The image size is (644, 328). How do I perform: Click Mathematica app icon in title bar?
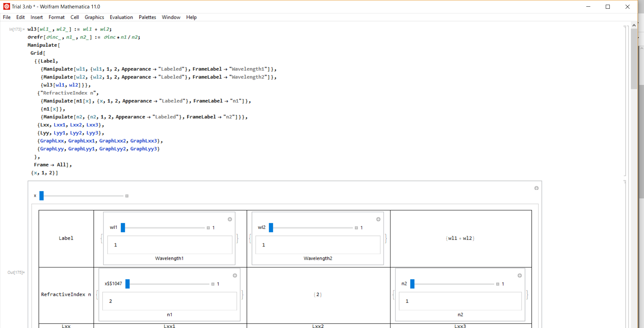tap(6, 6)
